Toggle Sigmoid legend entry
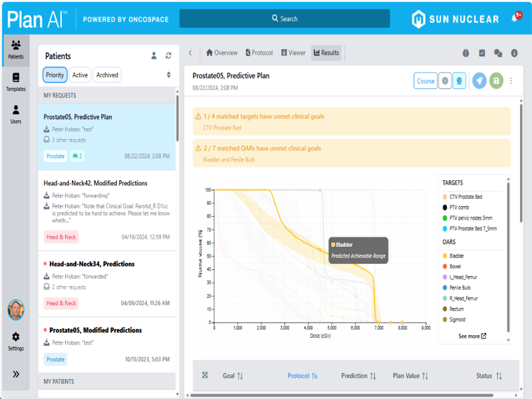The height and width of the screenshot is (399, 532). pos(454,320)
